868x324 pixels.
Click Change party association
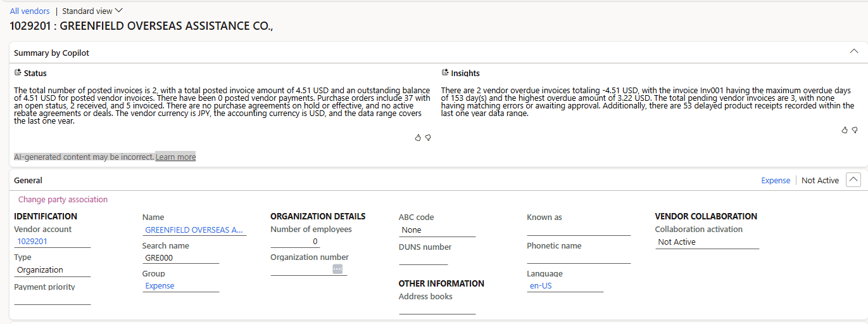pos(63,199)
